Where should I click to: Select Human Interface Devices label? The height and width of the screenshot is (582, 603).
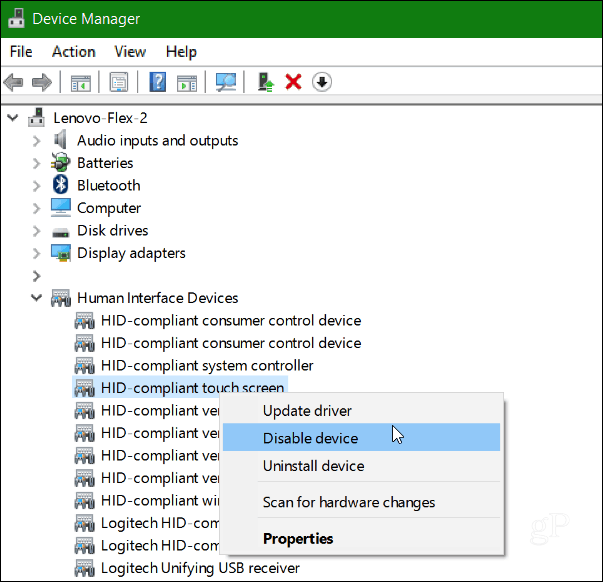point(157,298)
